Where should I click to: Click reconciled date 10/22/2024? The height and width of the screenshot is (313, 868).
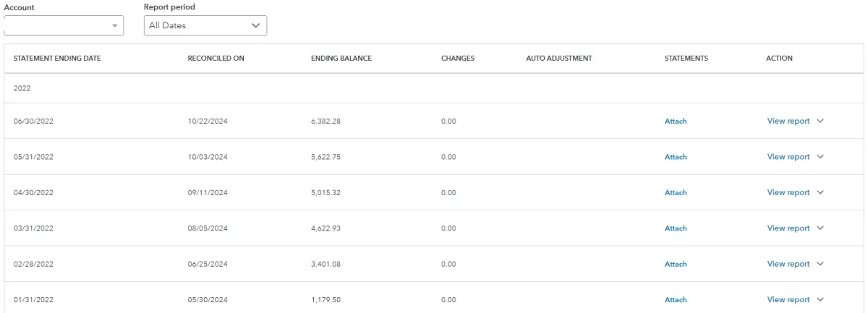(208, 121)
